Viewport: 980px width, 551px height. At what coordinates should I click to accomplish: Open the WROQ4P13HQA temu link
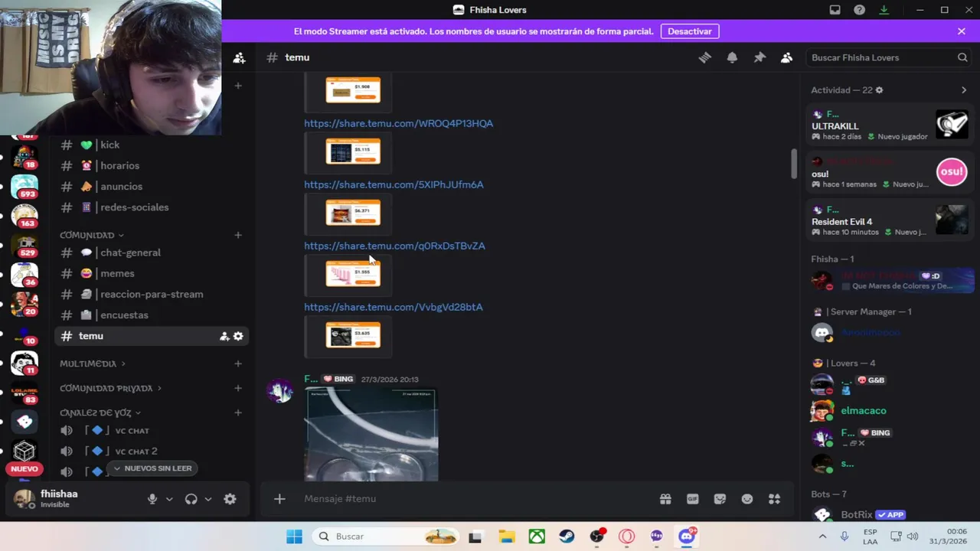pos(398,123)
